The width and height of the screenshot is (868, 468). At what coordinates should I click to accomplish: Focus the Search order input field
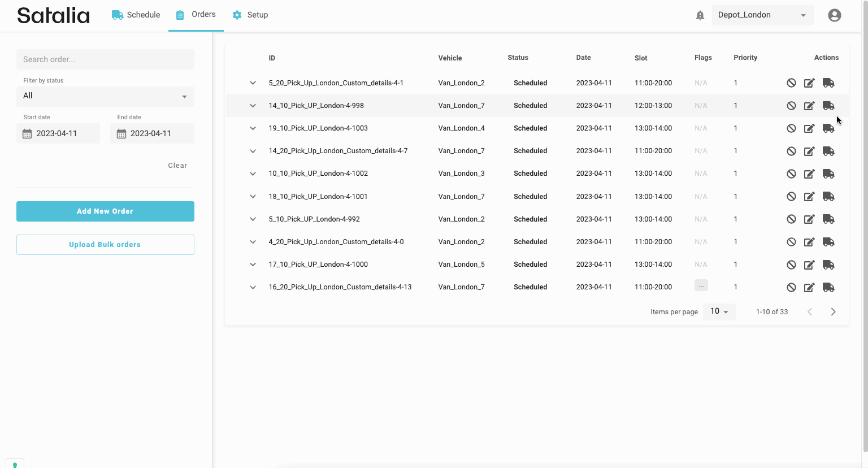coord(105,59)
